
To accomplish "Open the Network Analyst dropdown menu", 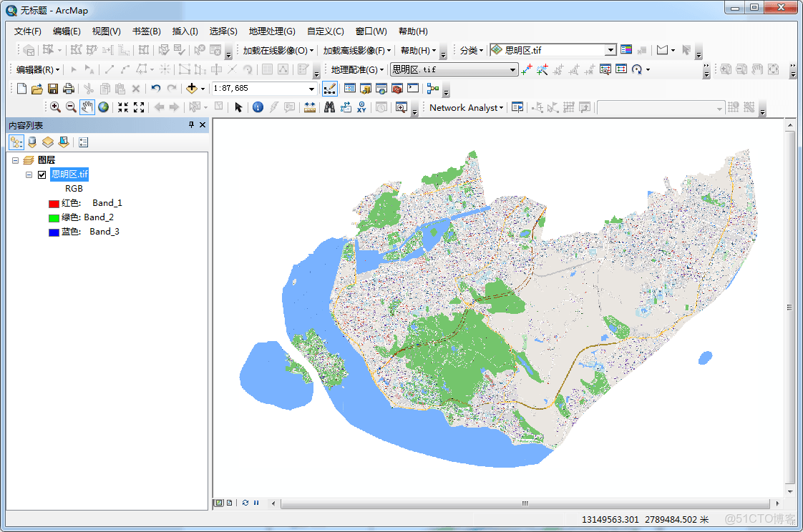I will 467,107.
